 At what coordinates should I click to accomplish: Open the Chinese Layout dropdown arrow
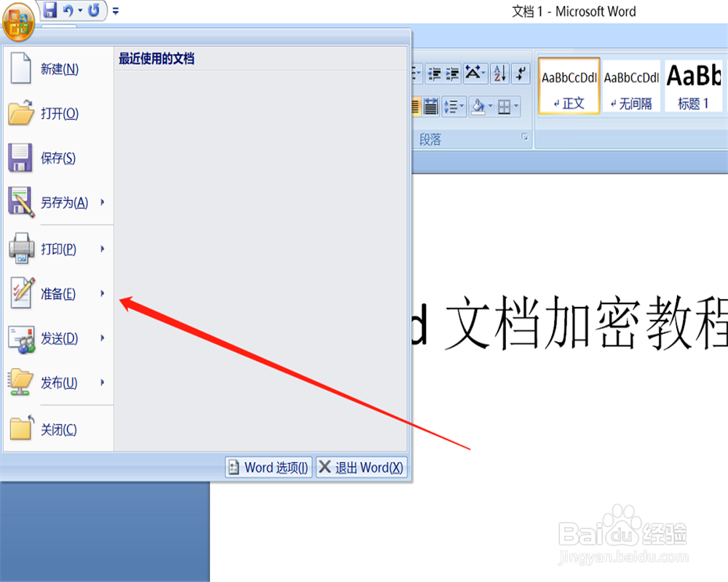pos(484,73)
